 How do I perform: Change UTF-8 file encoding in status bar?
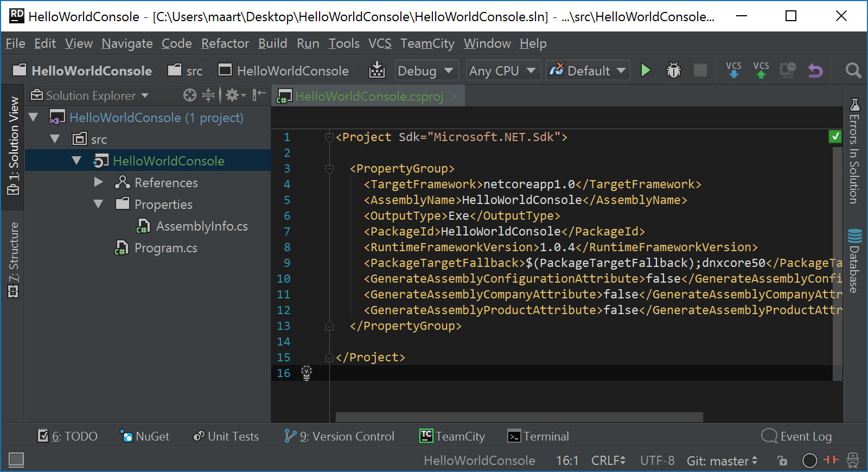click(657, 461)
